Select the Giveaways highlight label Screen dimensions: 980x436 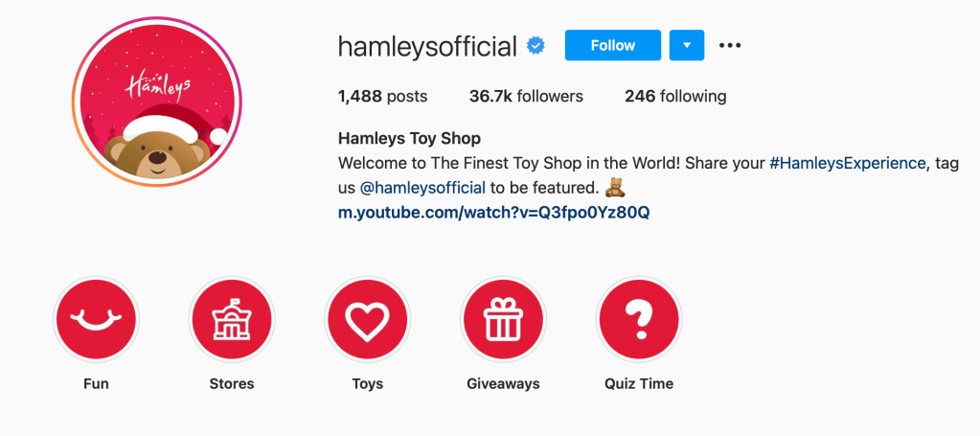(x=503, y=383)
